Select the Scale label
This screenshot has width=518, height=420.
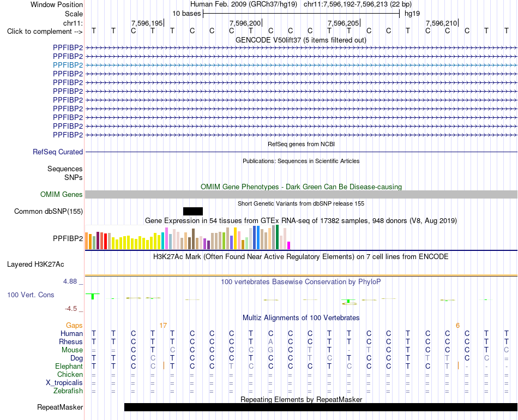click(74, 14)
